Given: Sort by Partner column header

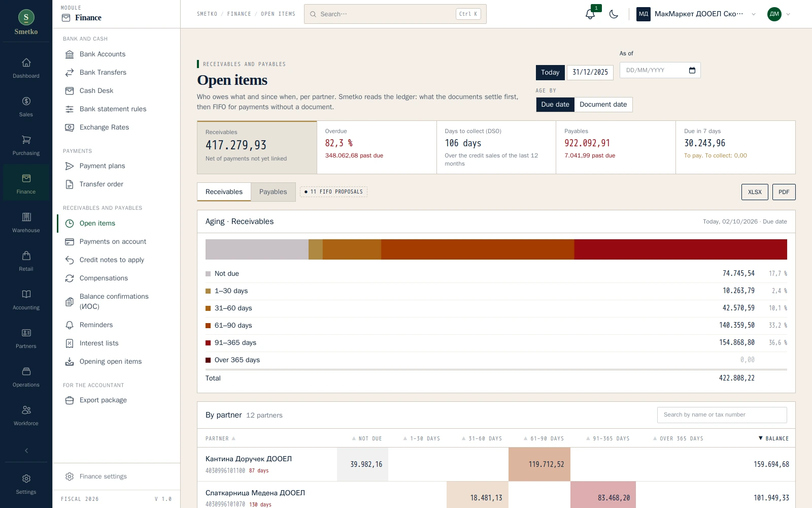Looking at the screenshot, I should coord(220,438).
